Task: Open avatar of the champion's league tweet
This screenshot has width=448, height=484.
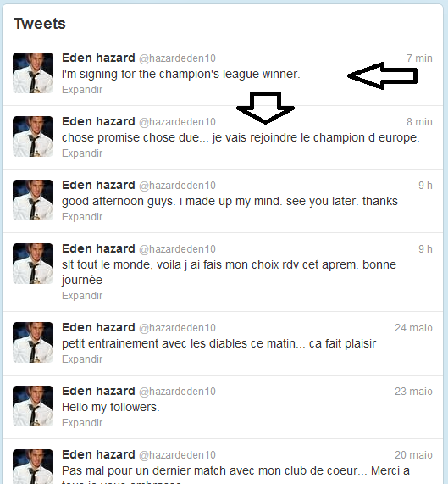Action: click(x=33, y=73)
